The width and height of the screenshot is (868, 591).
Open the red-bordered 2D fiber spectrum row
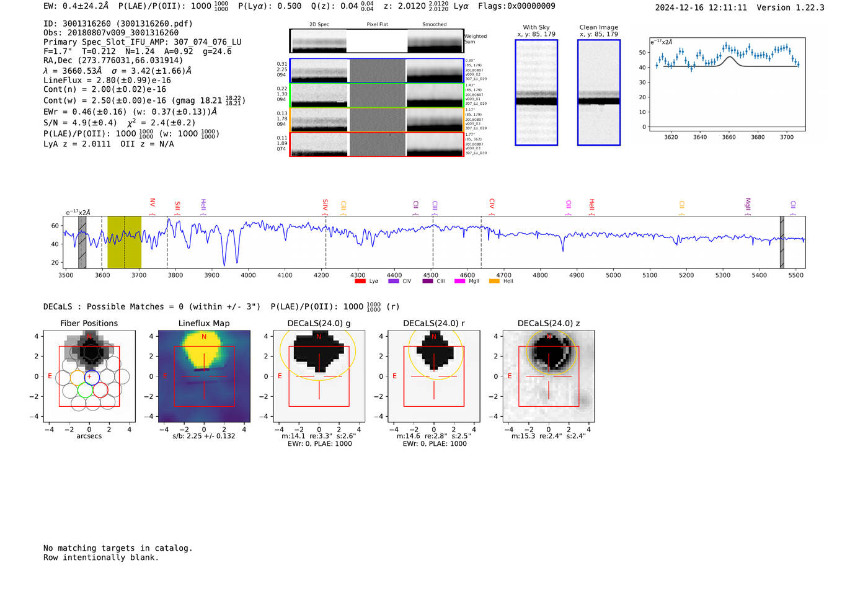click(377, 144)
